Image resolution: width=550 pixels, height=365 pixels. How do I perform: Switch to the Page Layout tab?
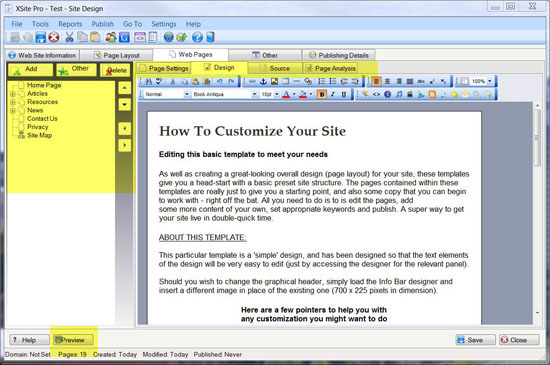pos(117,55)
